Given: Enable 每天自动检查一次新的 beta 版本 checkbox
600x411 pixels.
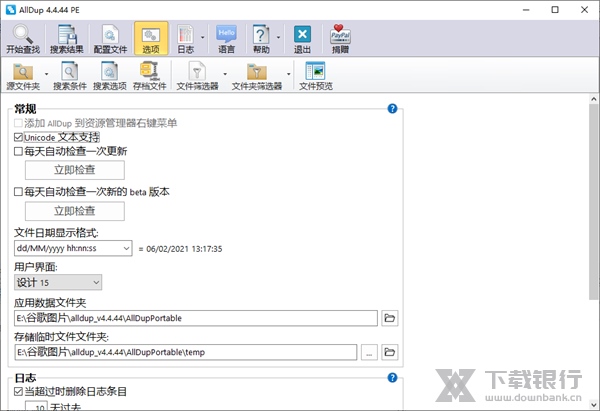Looking at the screenshot, I should click(18, 191).
